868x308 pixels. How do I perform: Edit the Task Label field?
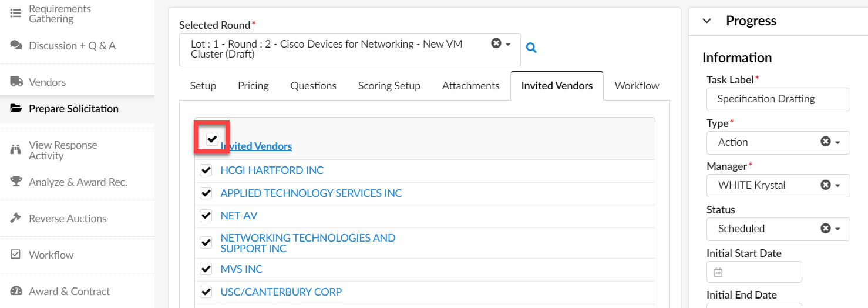(778, 99)
